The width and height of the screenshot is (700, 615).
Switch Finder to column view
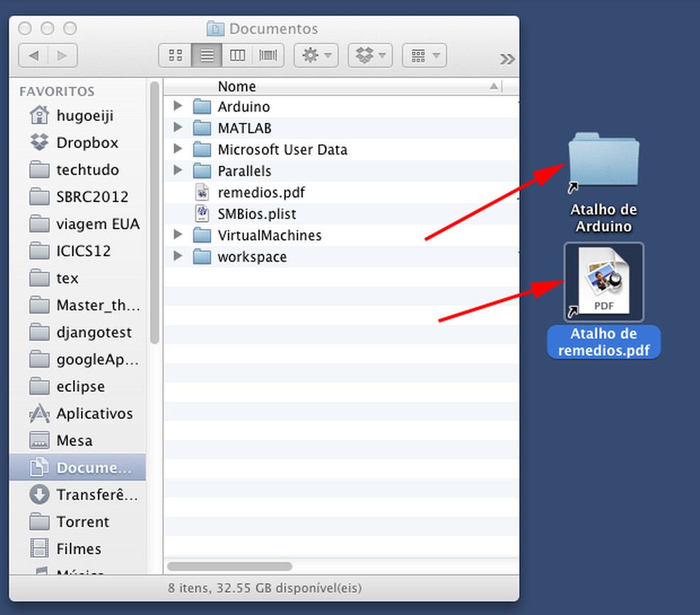(x=237, y=55)
